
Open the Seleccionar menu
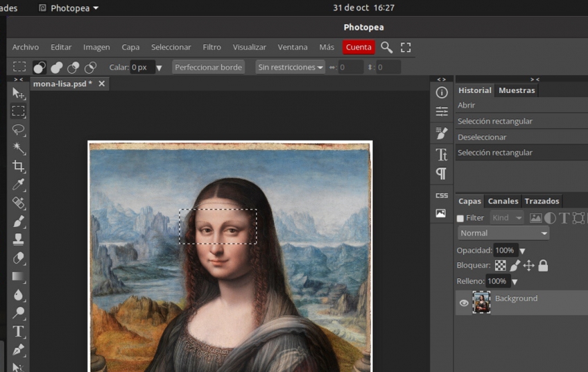[171, 47]
